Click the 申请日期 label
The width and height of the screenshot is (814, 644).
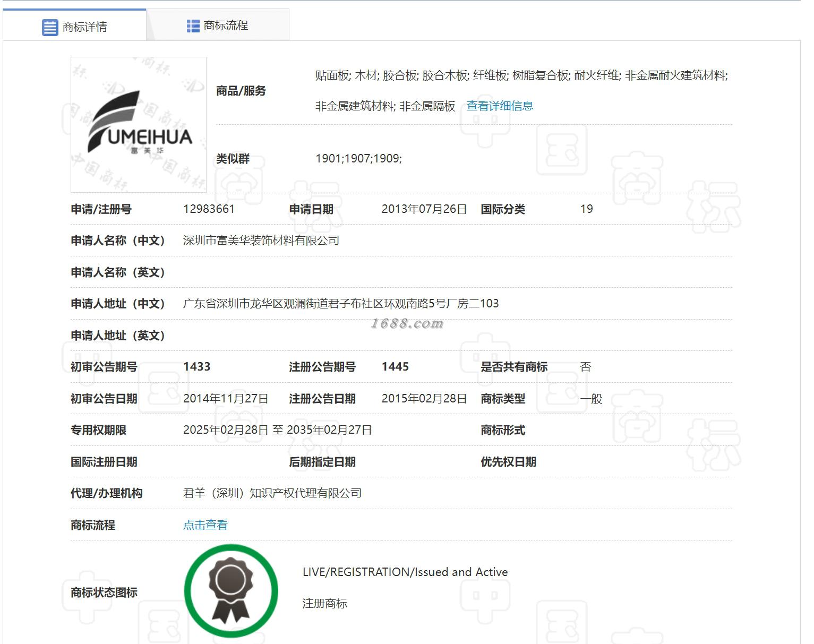tap(311, 209)
